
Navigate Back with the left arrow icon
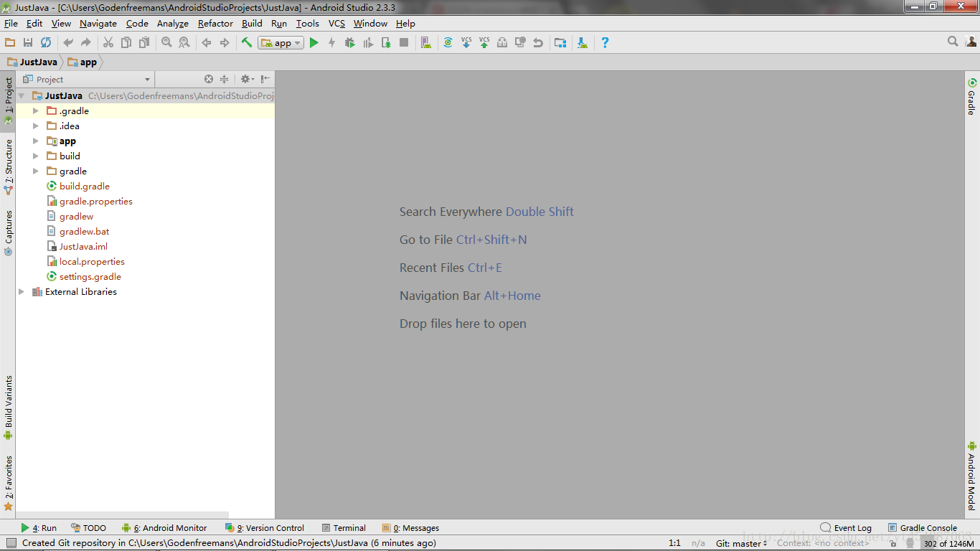pos(207,43)
